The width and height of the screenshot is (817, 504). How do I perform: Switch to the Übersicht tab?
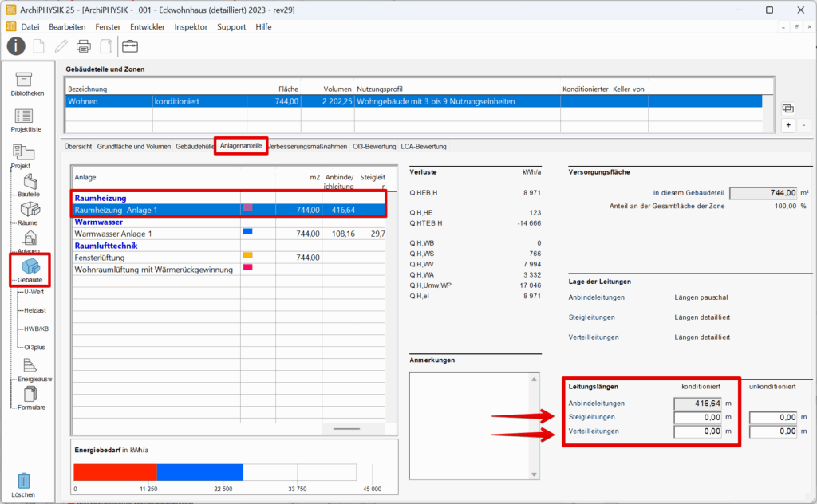click(x=78, y=146)
